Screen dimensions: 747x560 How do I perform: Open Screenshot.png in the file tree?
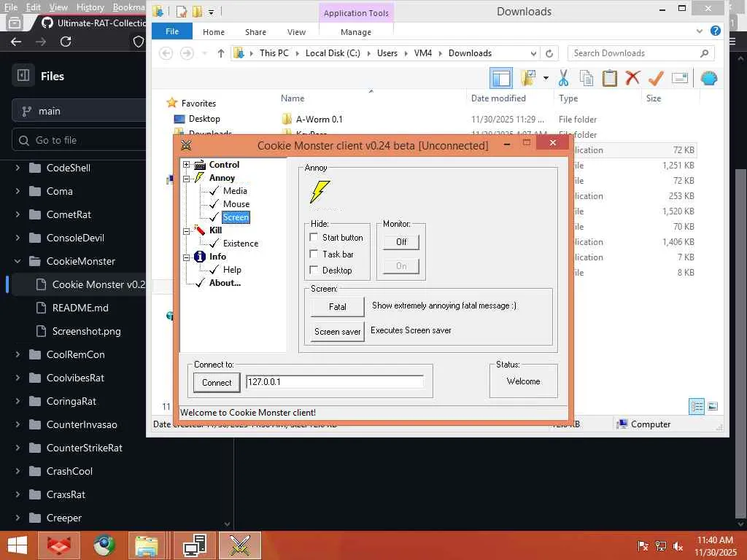click(86, 331)
